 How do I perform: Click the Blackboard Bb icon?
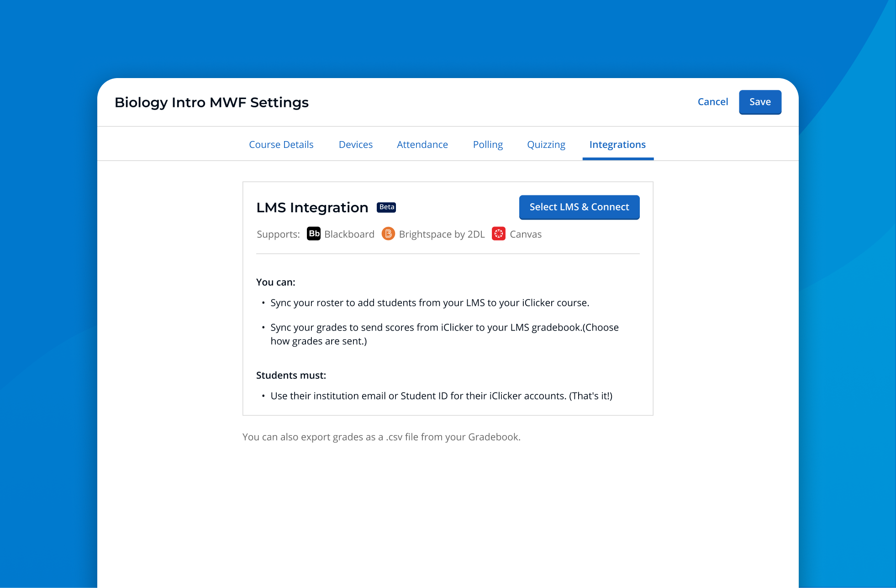tap(313, 234)
